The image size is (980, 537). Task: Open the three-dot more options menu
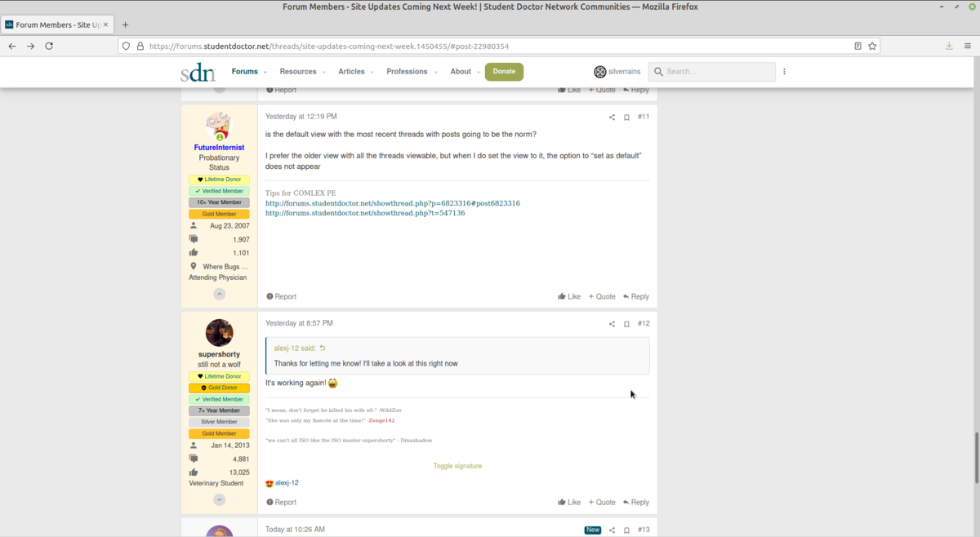784,72
